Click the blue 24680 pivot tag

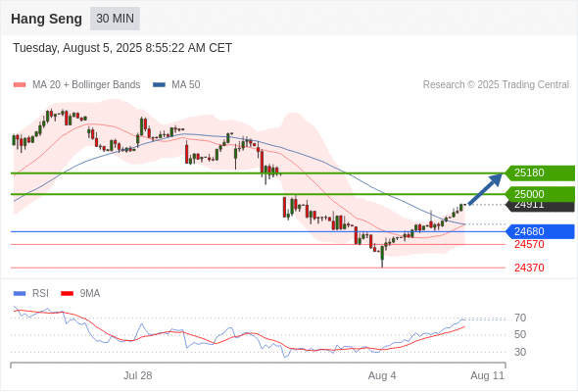[539, 231]
